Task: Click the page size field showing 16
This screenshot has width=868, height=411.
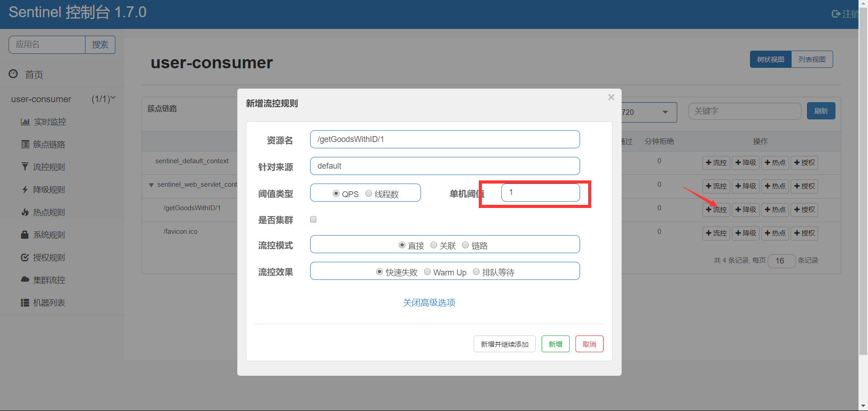Action: point(781,260)
